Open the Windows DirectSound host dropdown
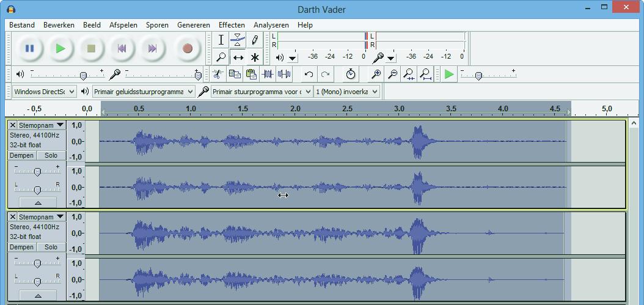Screen dimensions: 644x305 coord(45,92)
